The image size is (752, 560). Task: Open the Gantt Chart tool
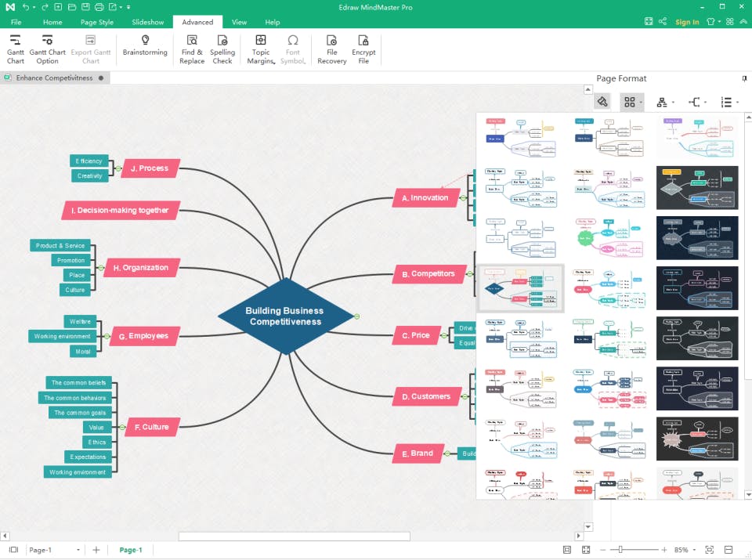pyautogui.click(x=16, y=49)
